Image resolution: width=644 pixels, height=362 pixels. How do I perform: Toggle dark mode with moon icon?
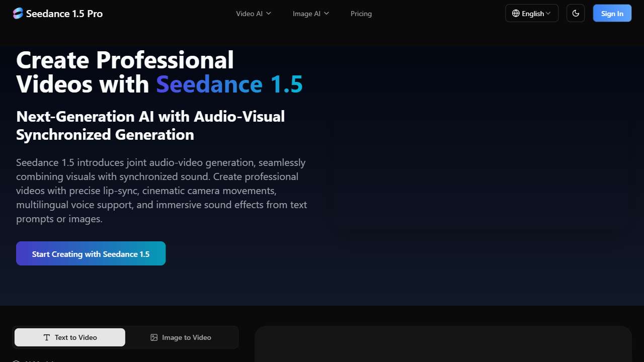pos(576,14)
